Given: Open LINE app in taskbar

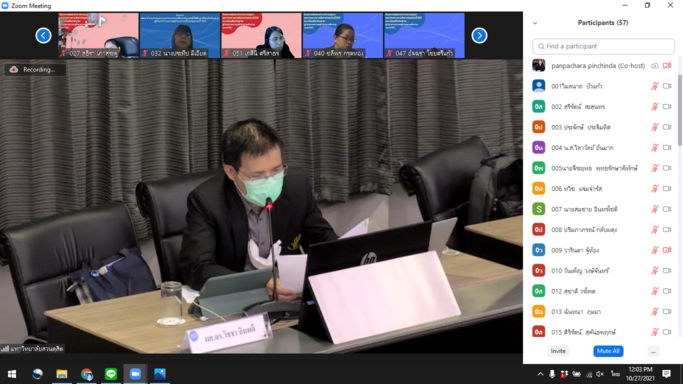Looking at the screenshot, I should [x=111, y=374].
